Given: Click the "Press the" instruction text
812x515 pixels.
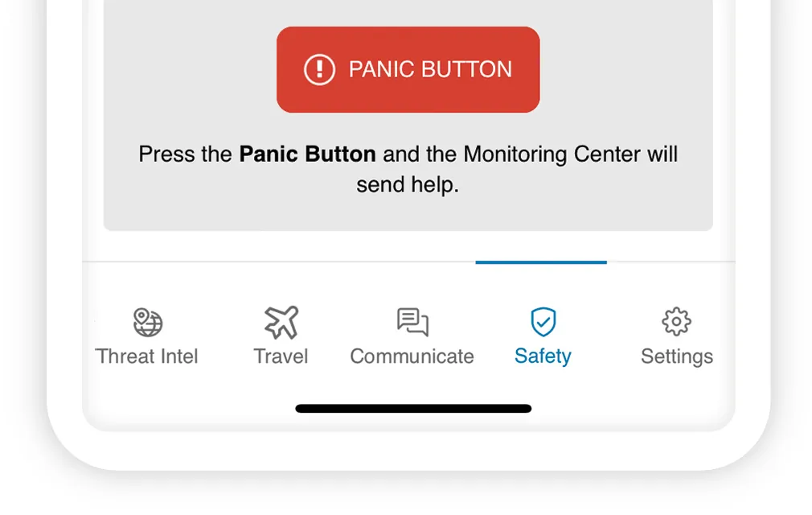Looking at the screenshot, I should 186,154.
